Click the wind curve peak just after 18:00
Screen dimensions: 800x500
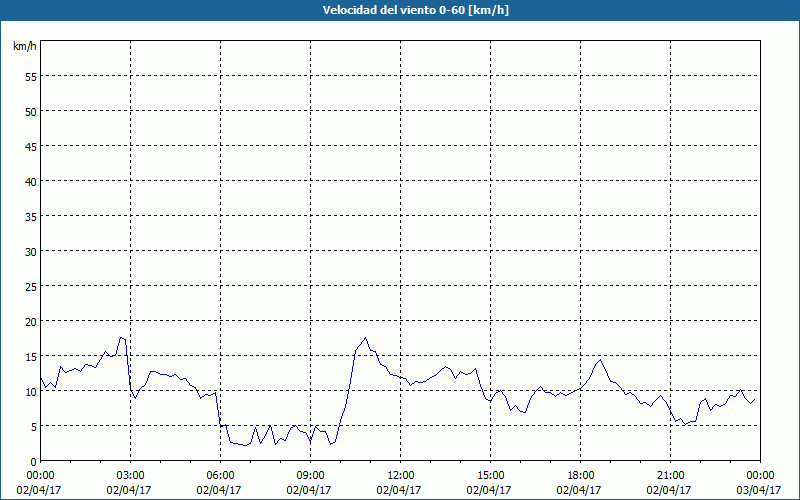point(601,360)
